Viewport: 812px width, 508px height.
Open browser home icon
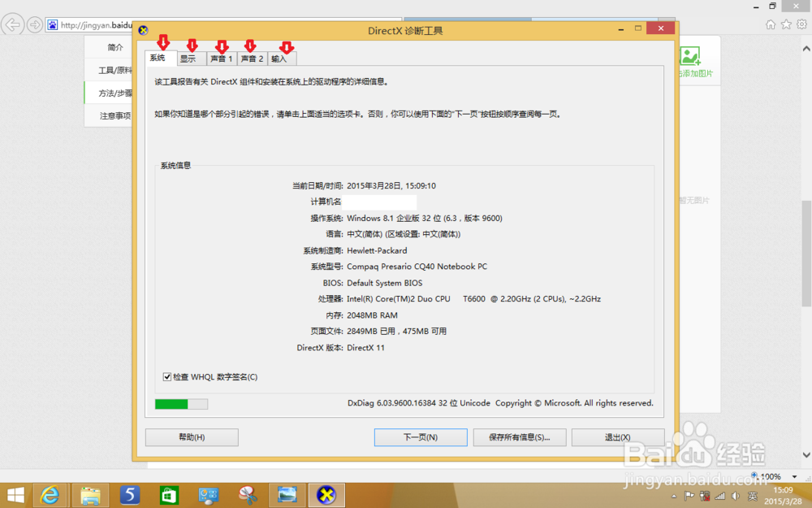pyautogui.click(x=771, y=24)
